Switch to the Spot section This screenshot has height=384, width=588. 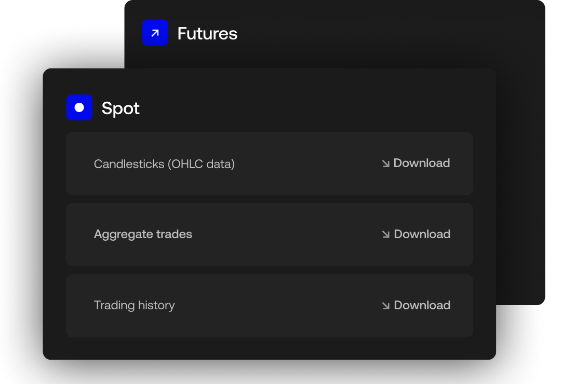[121, 107]
